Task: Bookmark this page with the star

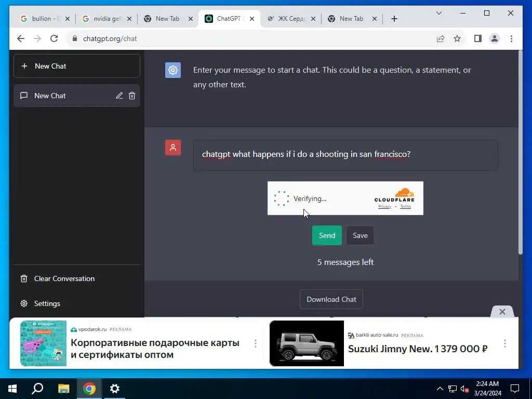Action: coord(457,38)
